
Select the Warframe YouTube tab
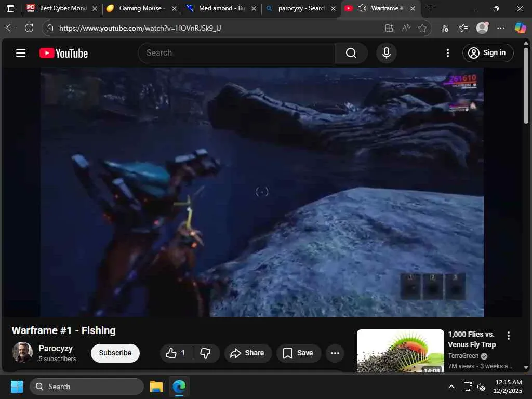[x=387, y=8]
